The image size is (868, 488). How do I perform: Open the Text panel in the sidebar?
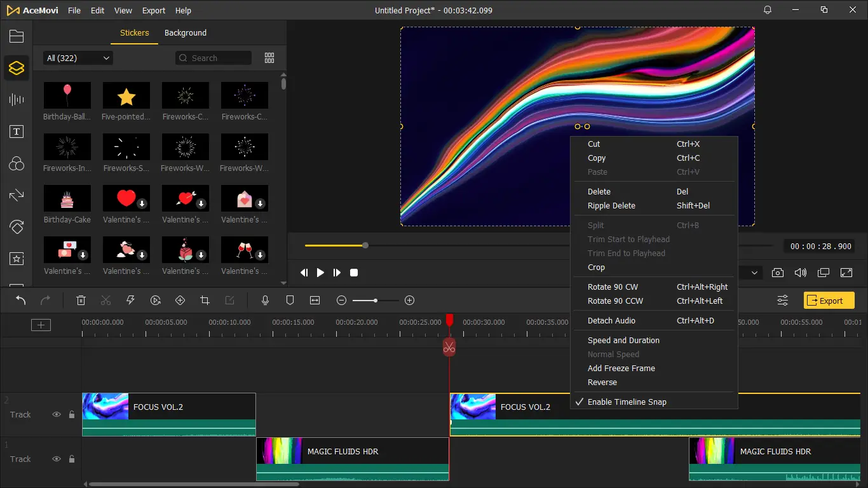click(17, 132)
